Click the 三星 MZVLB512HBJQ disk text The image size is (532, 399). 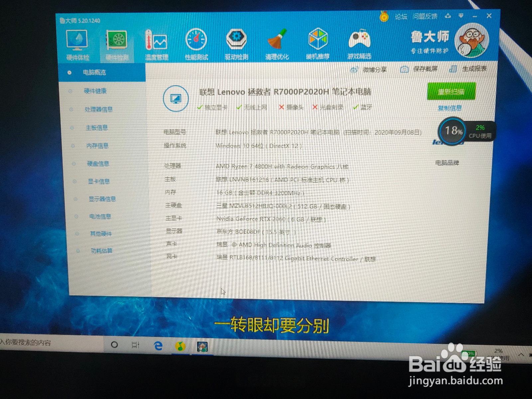pos(283,206)
